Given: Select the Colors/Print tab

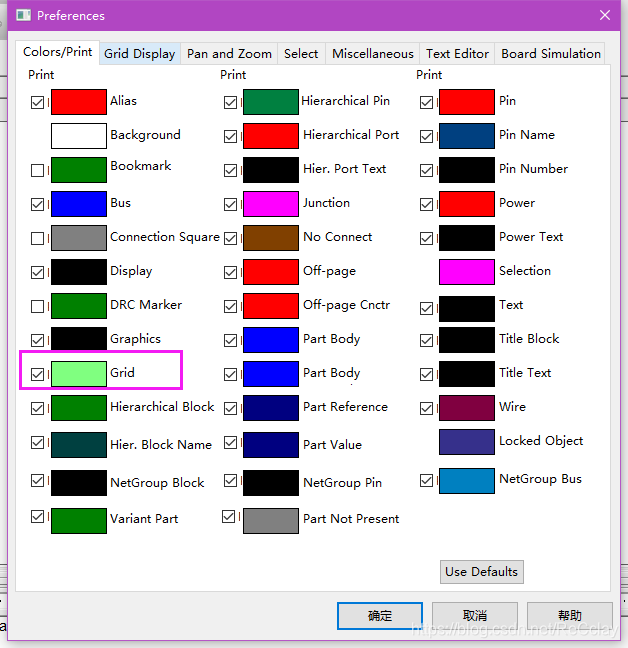Looking at the screenshot, I should (57, 52).
